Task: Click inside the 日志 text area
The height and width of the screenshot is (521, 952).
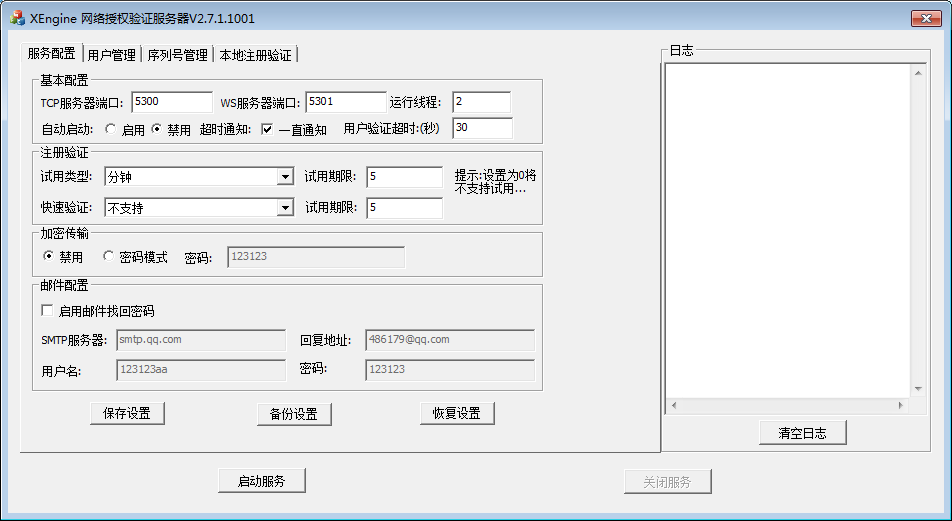Action: pyautogui.click(x=788, y=231)
